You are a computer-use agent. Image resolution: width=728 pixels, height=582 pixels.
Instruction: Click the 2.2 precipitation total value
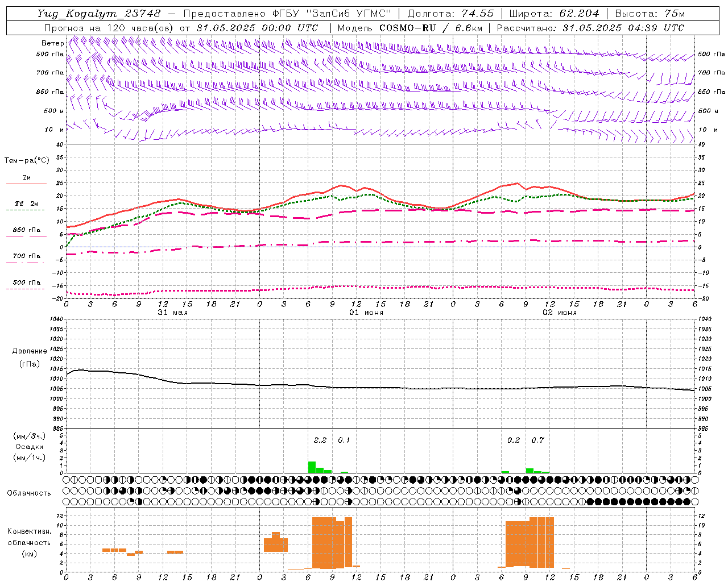(x=320, y=440)
